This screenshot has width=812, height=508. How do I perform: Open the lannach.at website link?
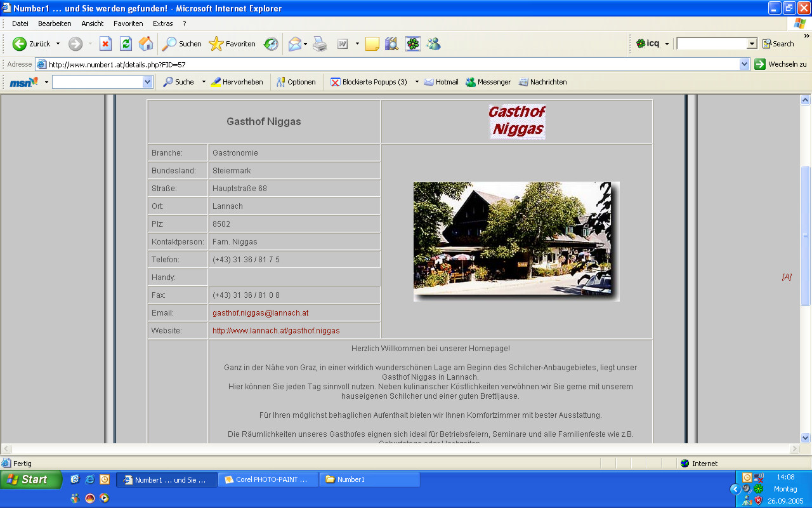coord(276,331)
